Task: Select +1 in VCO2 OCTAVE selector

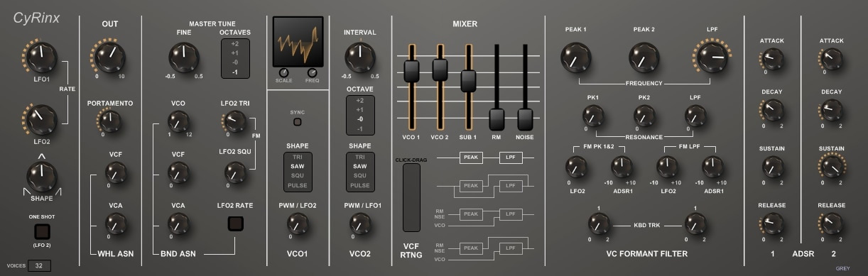Action: pyautogui.click(x=360, y=110)
